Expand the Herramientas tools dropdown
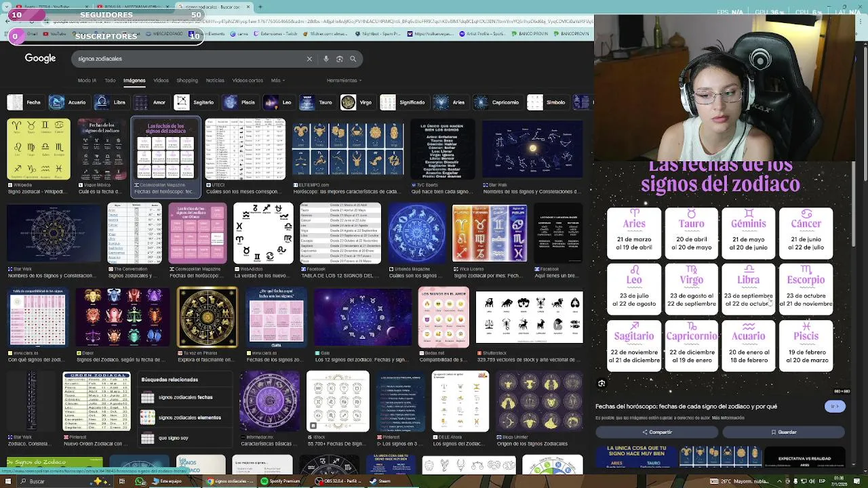This screenshot has width=868, height=488. pos(343,81)
